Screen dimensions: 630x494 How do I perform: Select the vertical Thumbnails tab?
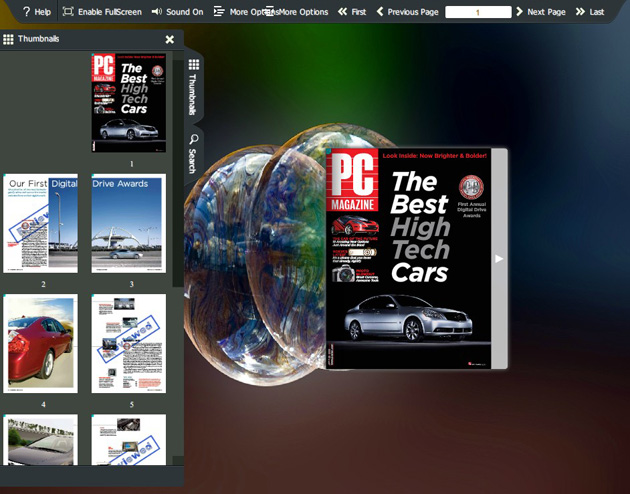point(194,87)
